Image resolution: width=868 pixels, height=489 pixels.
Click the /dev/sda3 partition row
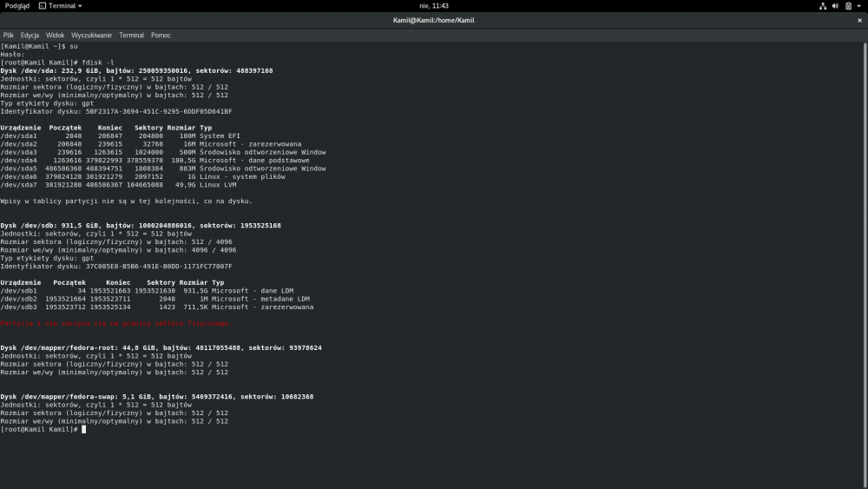(163, 152)
